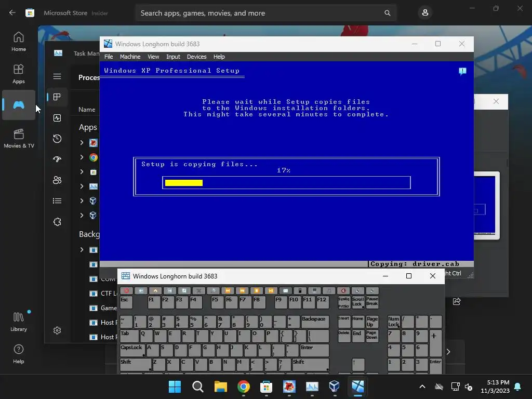The height and width of the screenshot is (399, 532).
Task: Open Services page in Task Manager sidebar
Action: click(57, 222)
